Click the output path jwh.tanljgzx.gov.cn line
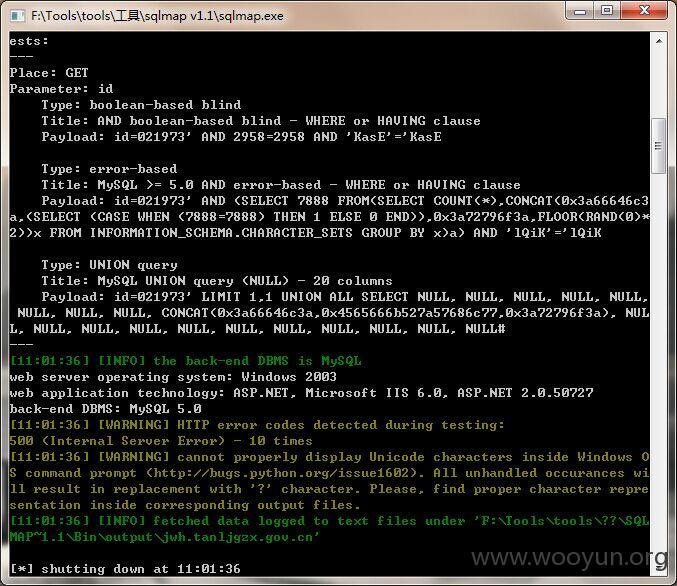The image size is (677, 586). pyautogui.click(x=165, y=537)
